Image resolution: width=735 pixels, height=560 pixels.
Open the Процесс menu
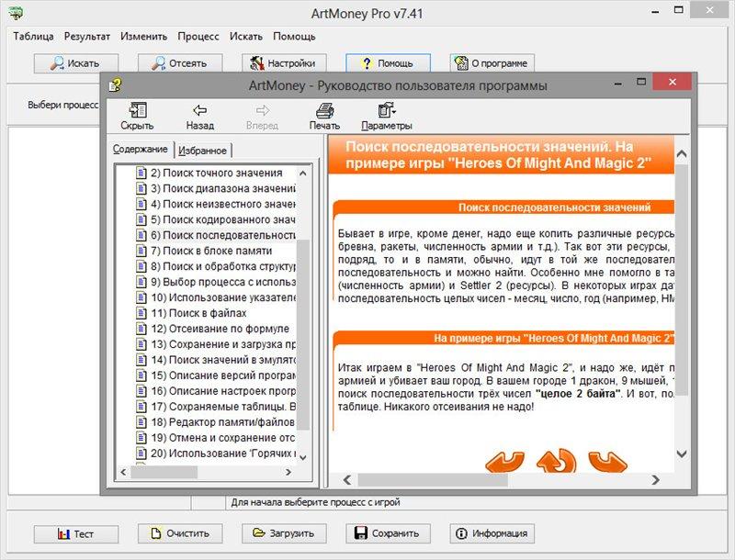(x=198, y=37)
